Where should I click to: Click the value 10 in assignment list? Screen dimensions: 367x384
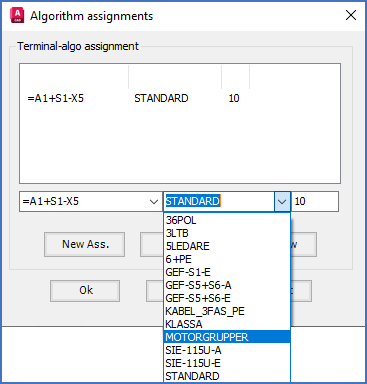pyautogui.click(x=234, y=98)
